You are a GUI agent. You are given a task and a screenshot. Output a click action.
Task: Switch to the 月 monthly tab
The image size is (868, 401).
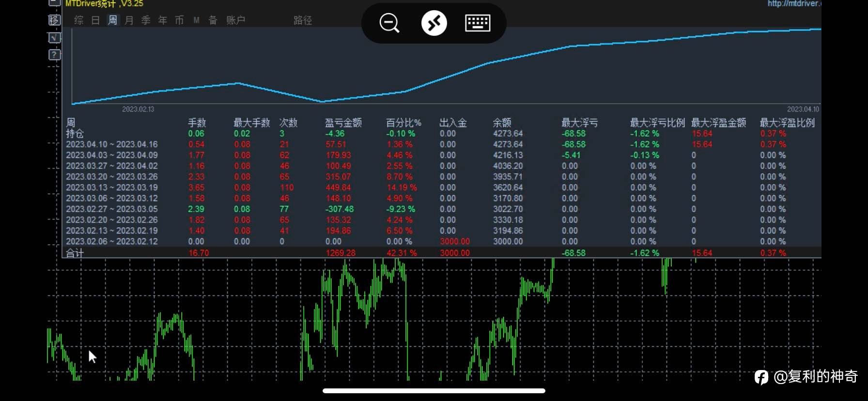(129, 20)
